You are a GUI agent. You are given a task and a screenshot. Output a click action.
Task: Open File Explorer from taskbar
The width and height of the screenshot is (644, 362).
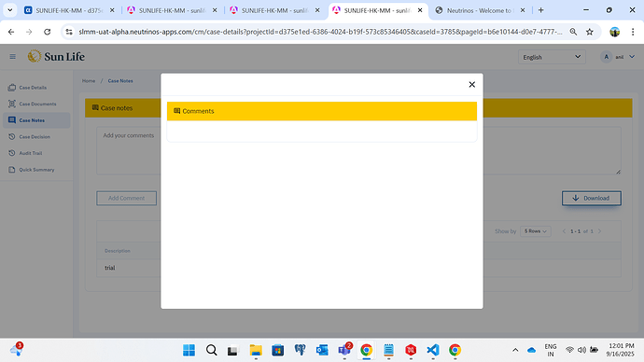[x=256, y=350]
